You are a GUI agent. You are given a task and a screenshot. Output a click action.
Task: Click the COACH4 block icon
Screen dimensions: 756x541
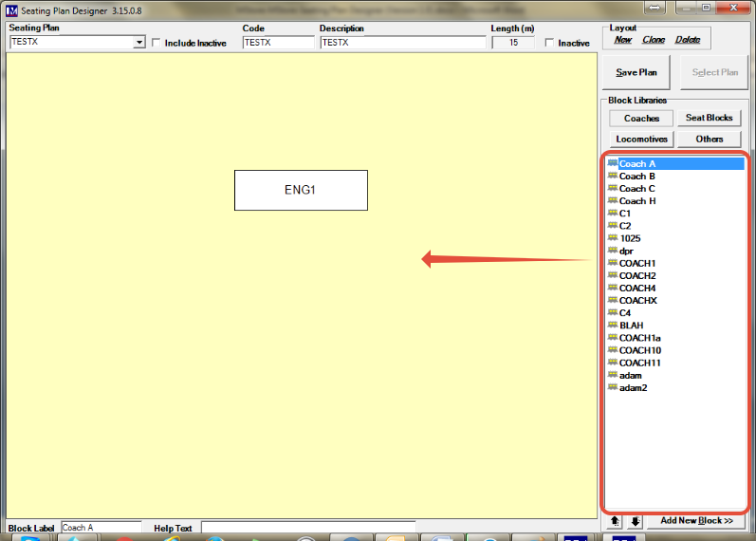[613, 288]
